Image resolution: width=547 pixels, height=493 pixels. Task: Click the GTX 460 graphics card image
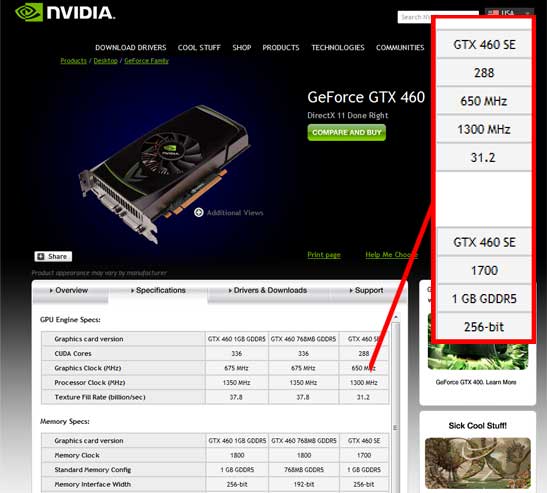[x=166, y=173]
